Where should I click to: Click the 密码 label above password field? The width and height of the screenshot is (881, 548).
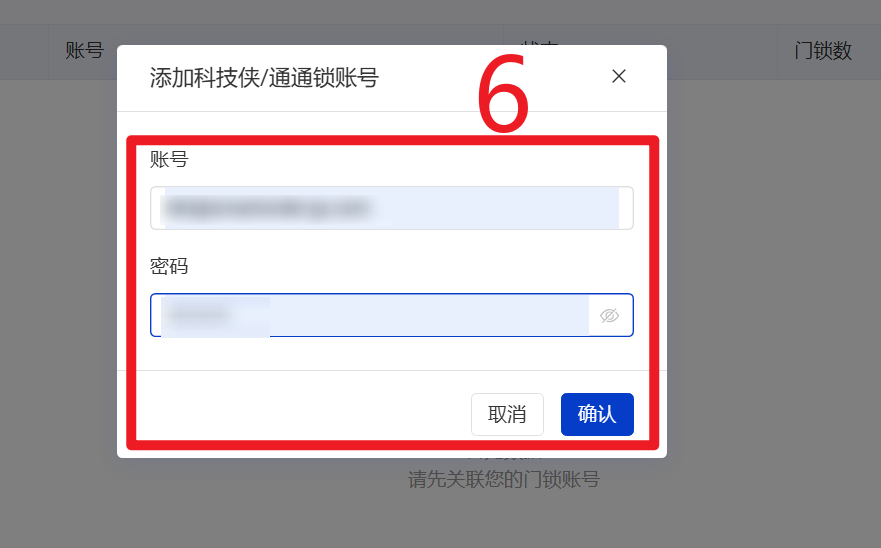click(169, 266)
